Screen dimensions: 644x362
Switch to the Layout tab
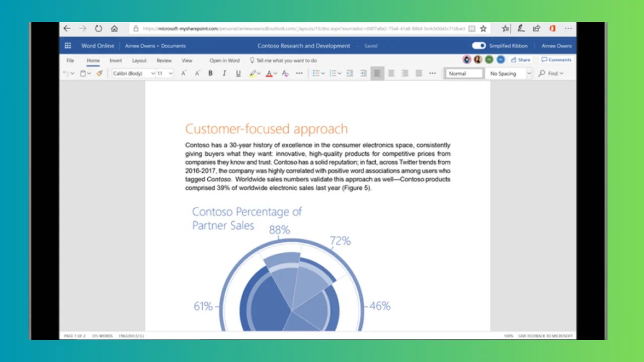pos(139,60)
